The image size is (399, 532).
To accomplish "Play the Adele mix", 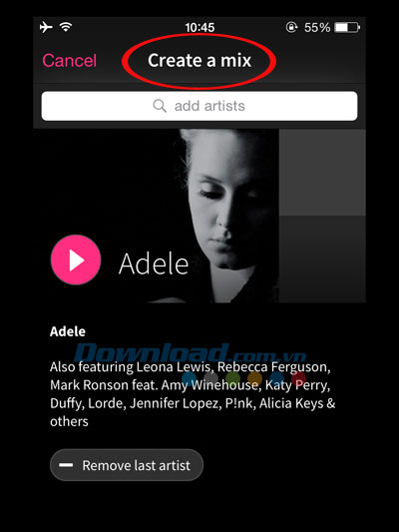I will pos(76,260).
